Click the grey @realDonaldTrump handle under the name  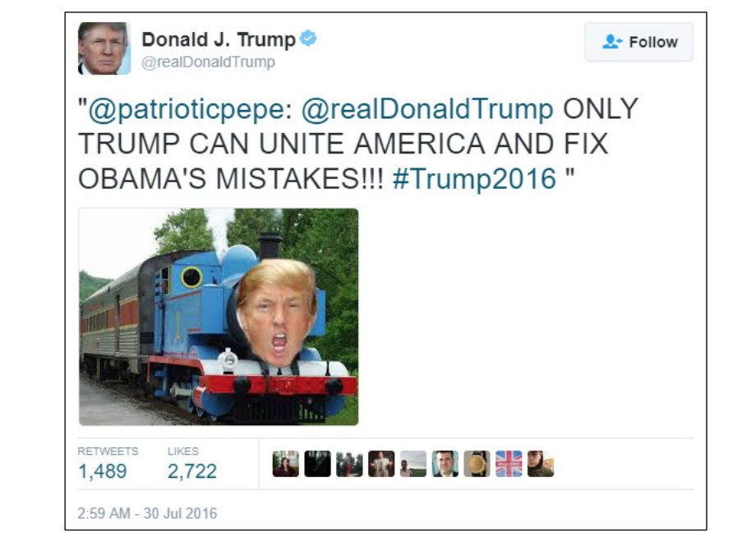coord(208,62)
